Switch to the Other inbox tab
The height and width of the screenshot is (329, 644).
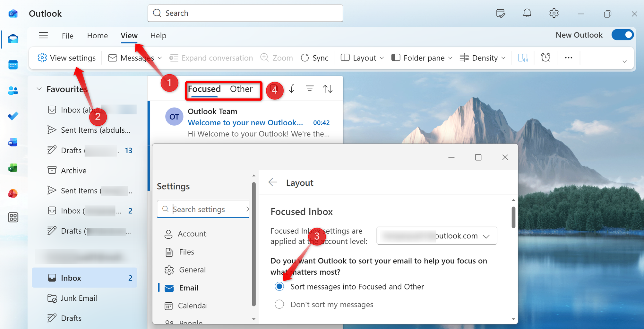click(241, 89)
